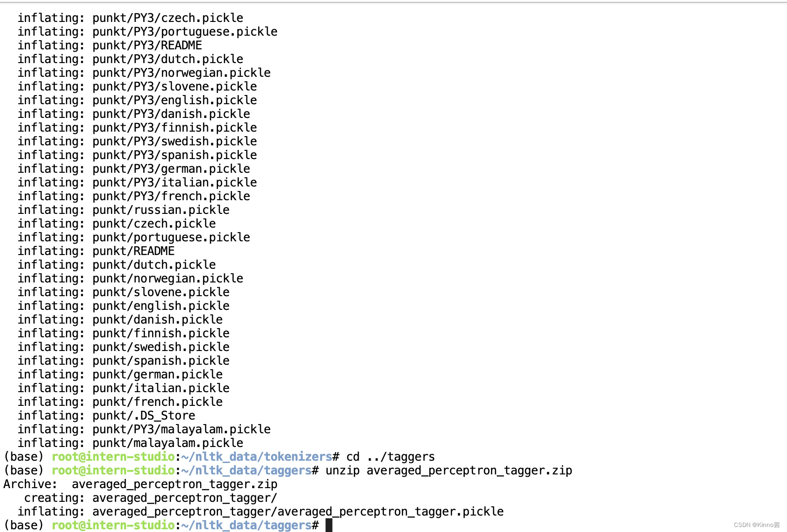Click the punkt/README line
The height and width of the screenshot is (532, 787).
tap(96, 251)
